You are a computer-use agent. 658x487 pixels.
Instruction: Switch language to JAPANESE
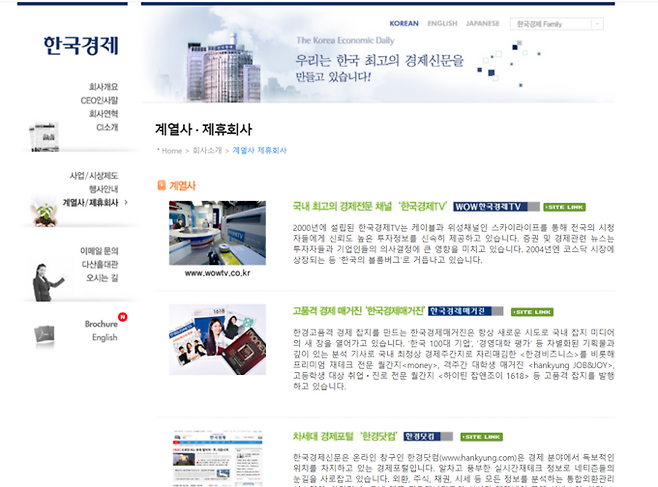tap(483, 23)
